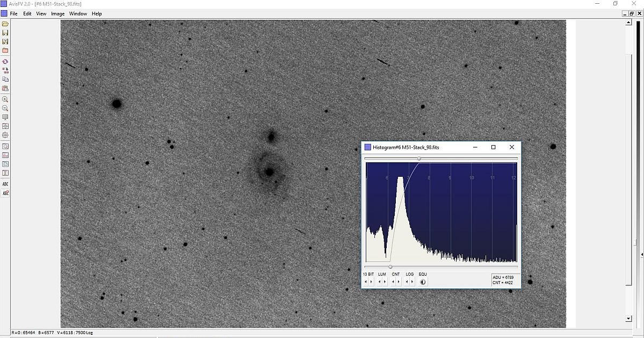Image resolution: width=644 pixels, height=338 pixels.
Task: Click the paste clipboard toolbar icon
Action: 5,88
